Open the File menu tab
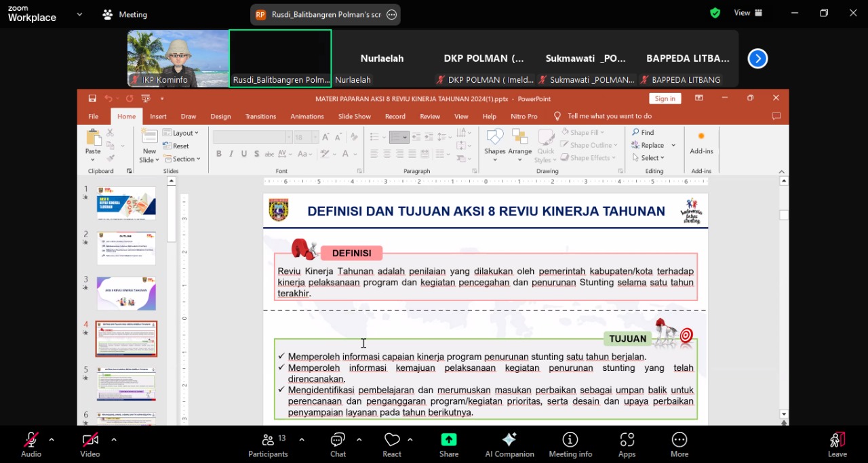The height and width of the screenshot is (463, 868). [94, 117]
